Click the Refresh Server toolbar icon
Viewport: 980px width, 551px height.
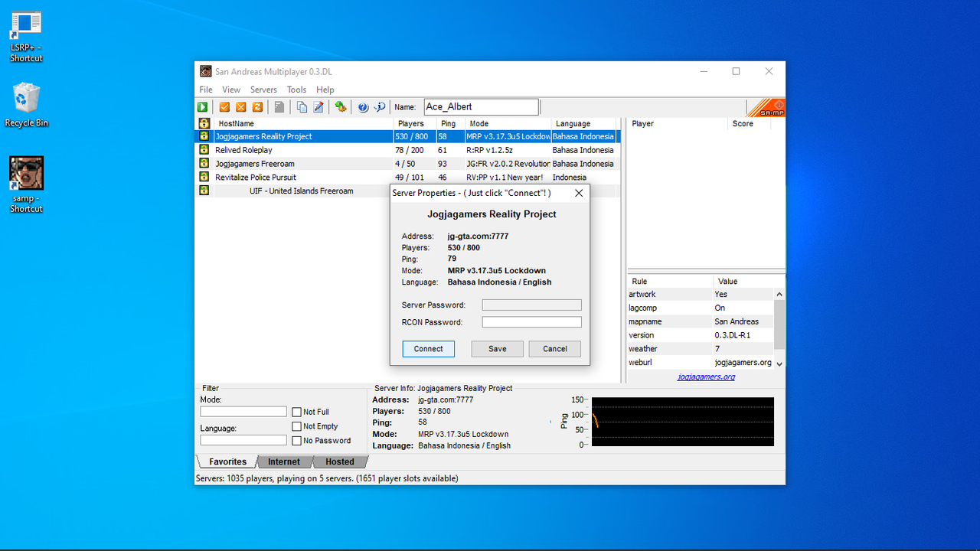point(258,107)
